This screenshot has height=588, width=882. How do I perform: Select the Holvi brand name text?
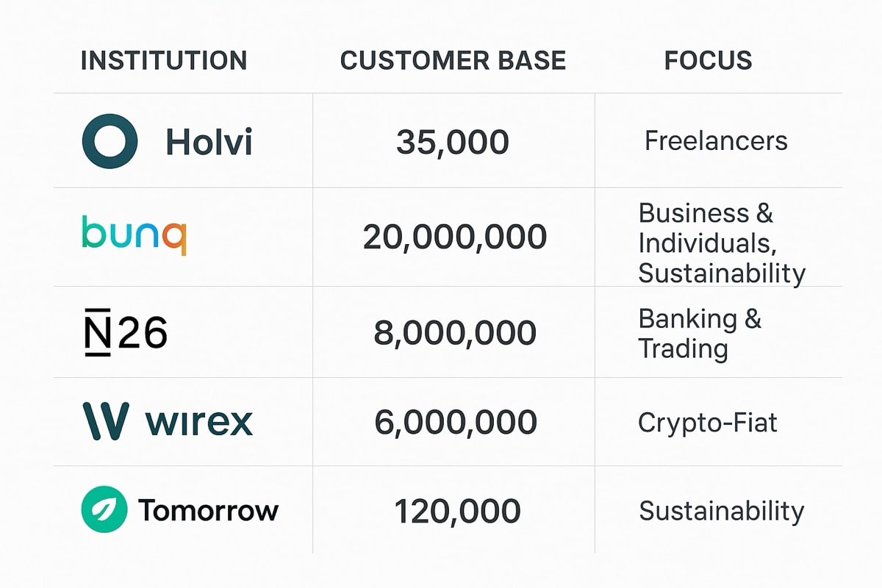pos(209,141)
